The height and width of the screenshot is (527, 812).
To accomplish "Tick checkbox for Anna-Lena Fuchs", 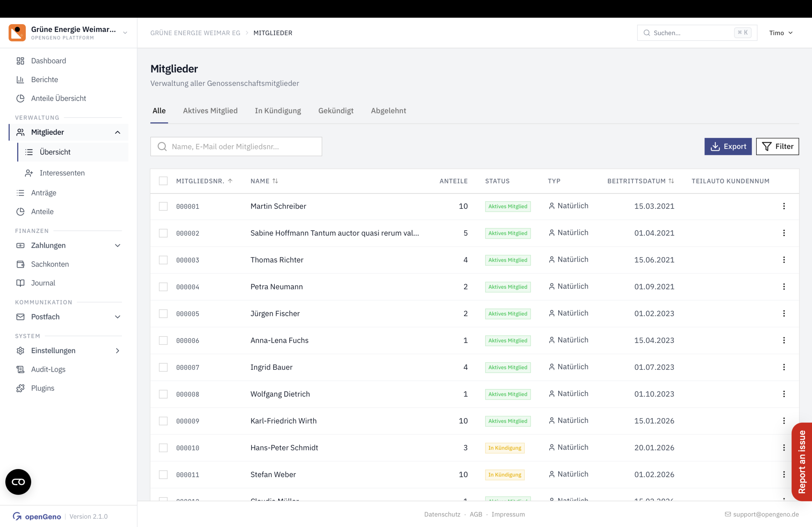I will tap(163, 340).
